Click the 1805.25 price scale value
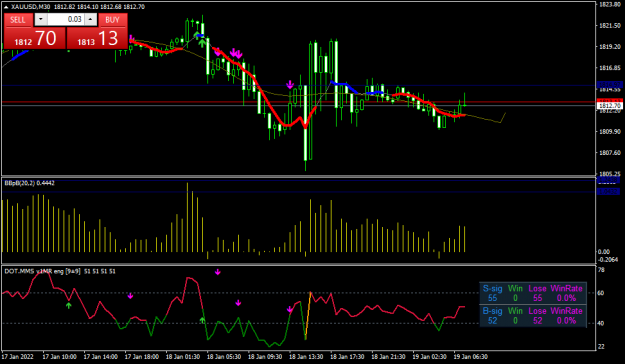Screen dimensions: 625x364 click(x=610, y=173)
